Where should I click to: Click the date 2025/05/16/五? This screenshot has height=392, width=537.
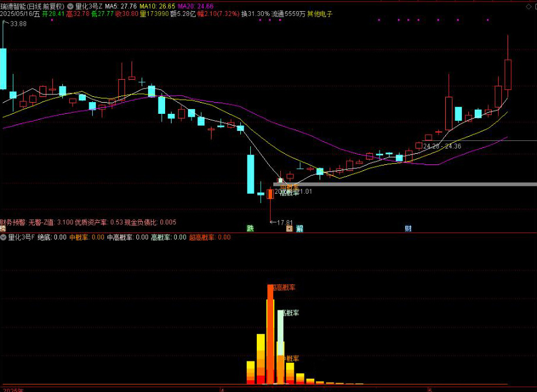point(20,14)
